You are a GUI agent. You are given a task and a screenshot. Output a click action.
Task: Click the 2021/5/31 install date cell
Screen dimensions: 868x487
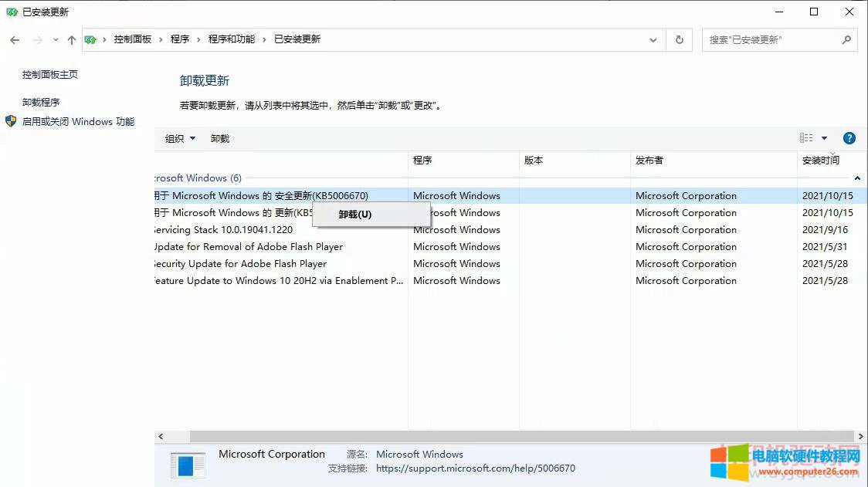825,247
